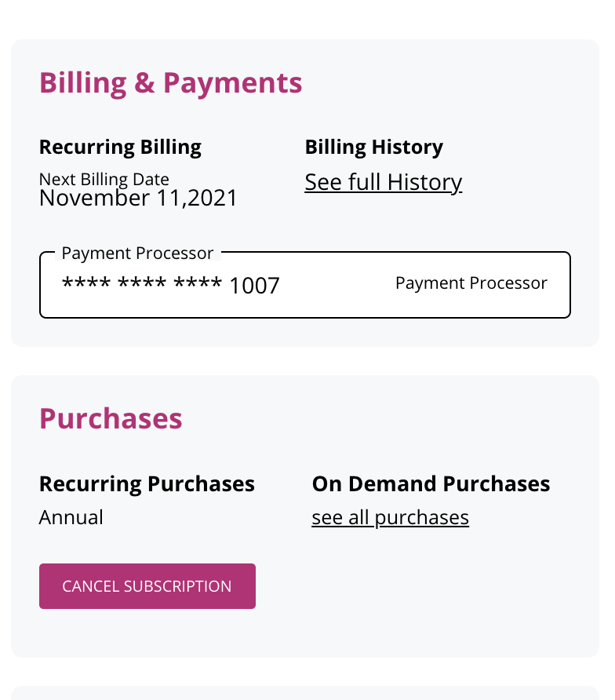
Task: Click Payment Processor text at field's right
Action: (x=471, y=283)
